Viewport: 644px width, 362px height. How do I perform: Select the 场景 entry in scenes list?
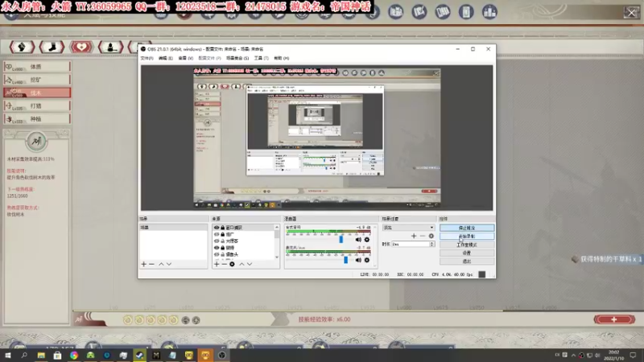173,228
